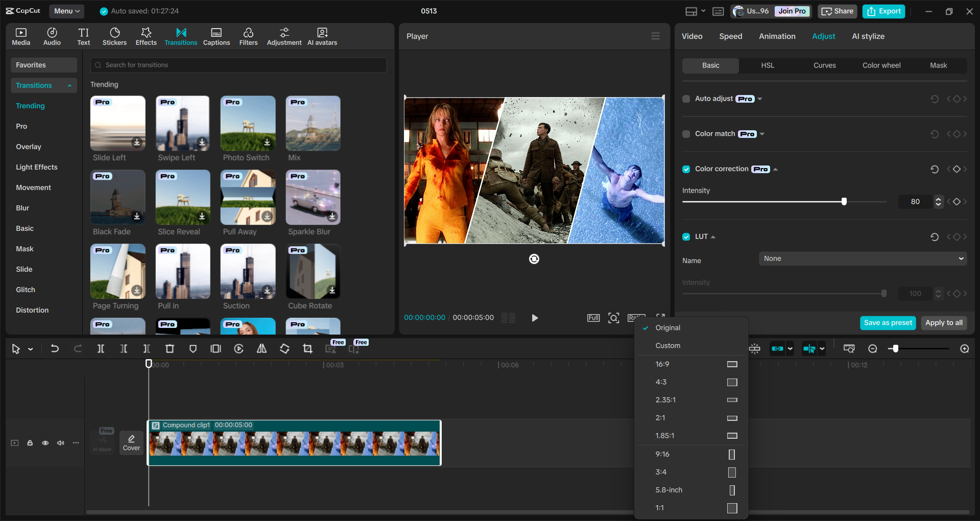980x521 pixels.
Task: Open the AI avatars panel
Action: click(322, 36)
